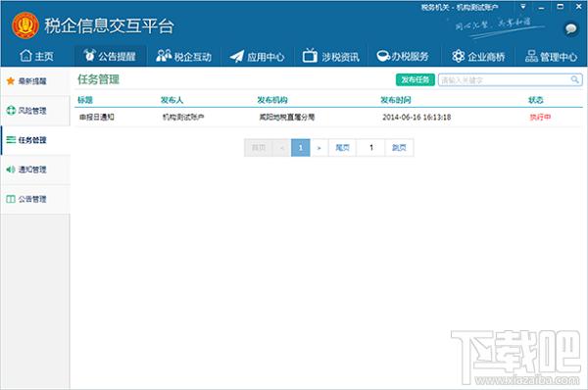Click the previous page arrow
588x390 pixels.
click(x=282, y=148)
